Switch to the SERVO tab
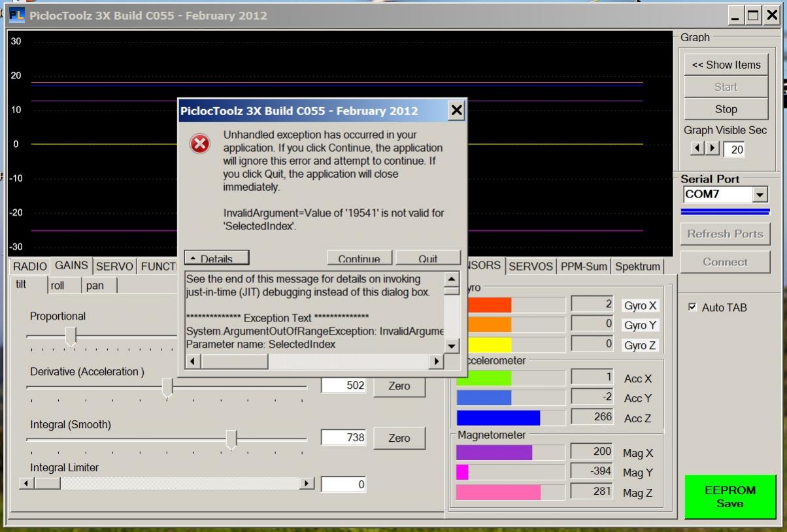Viewport: 787px width, 532px height. pos(114,266)
